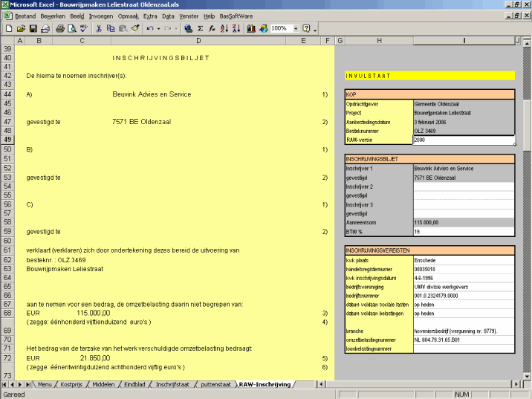Click the Save icon in toolbar
Screen dimensions: 532x399
click(x=33, y=28)
